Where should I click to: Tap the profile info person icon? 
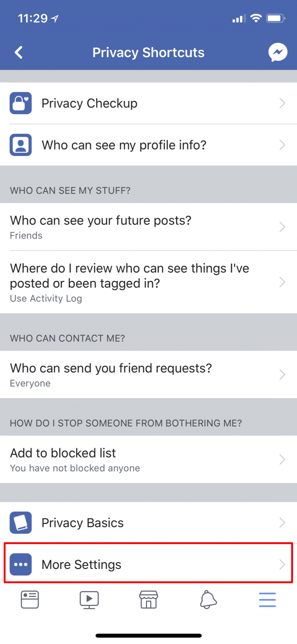[x=21, y=145]
